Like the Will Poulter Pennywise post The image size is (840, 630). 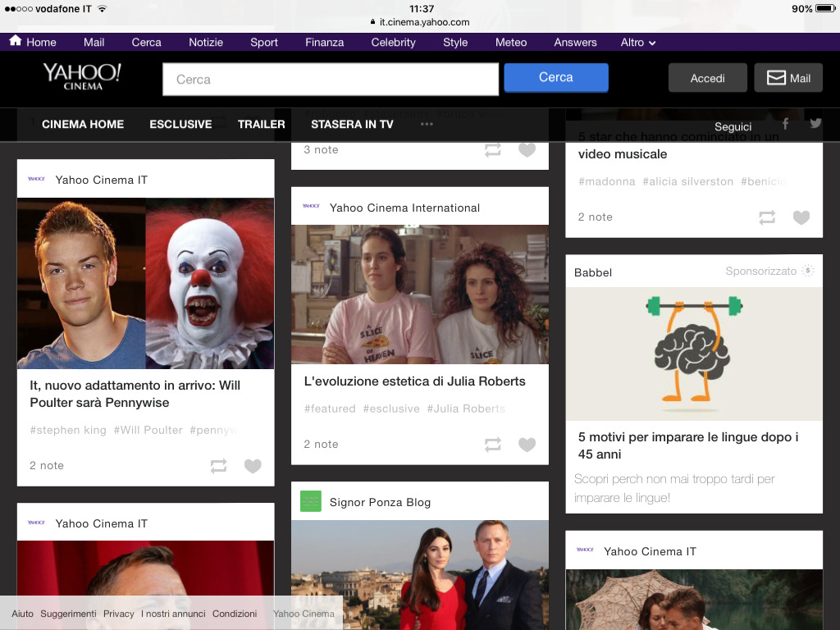[253, 466]
